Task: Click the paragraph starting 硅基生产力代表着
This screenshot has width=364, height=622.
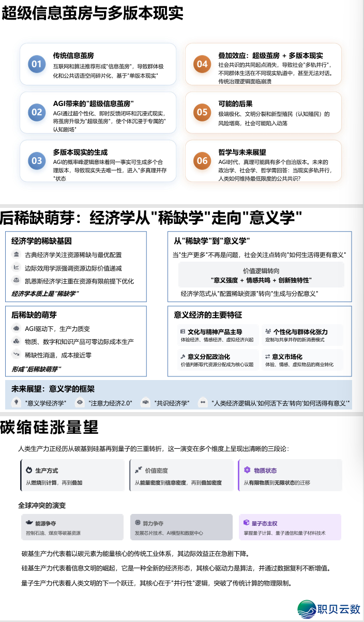Action: pyautogui.click(x=176, y=568)
